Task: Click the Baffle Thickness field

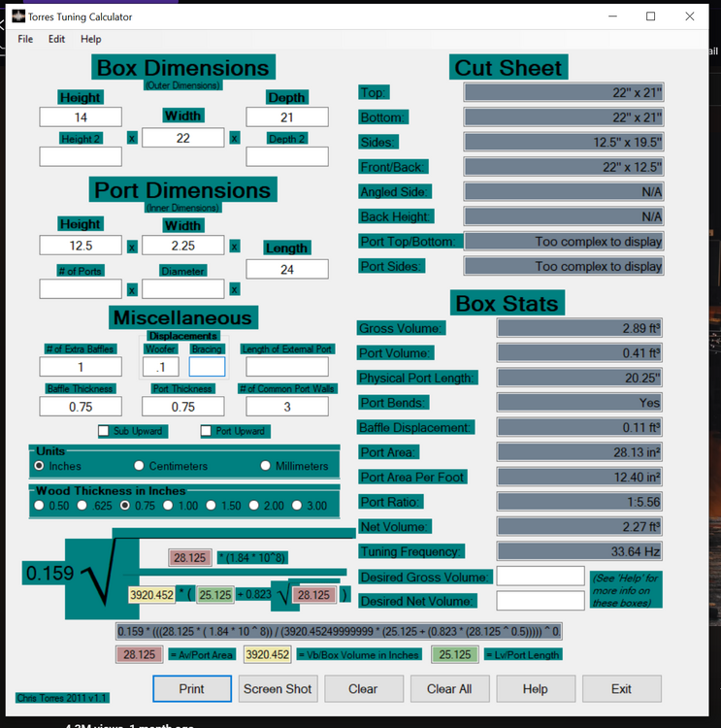Action: [81, 407]
